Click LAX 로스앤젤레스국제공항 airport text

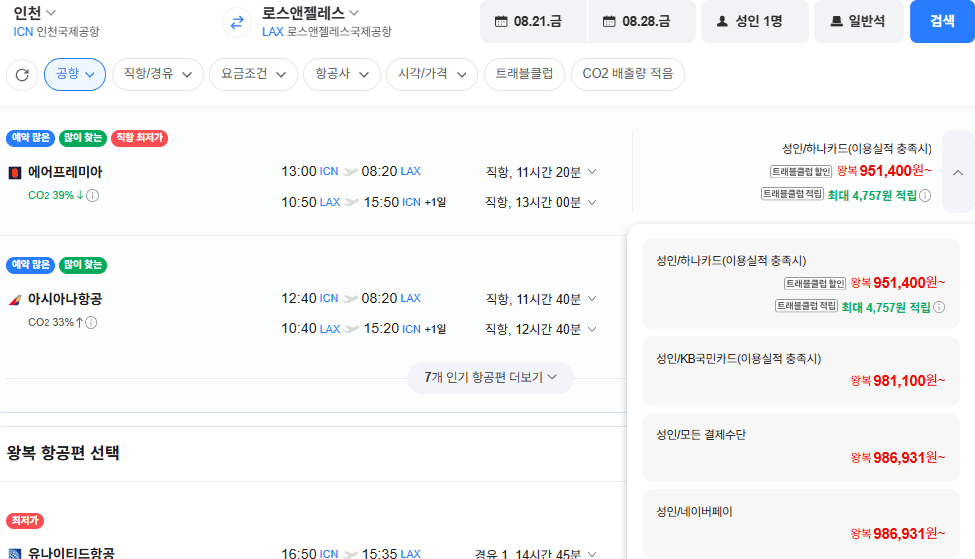pos(326,32)
